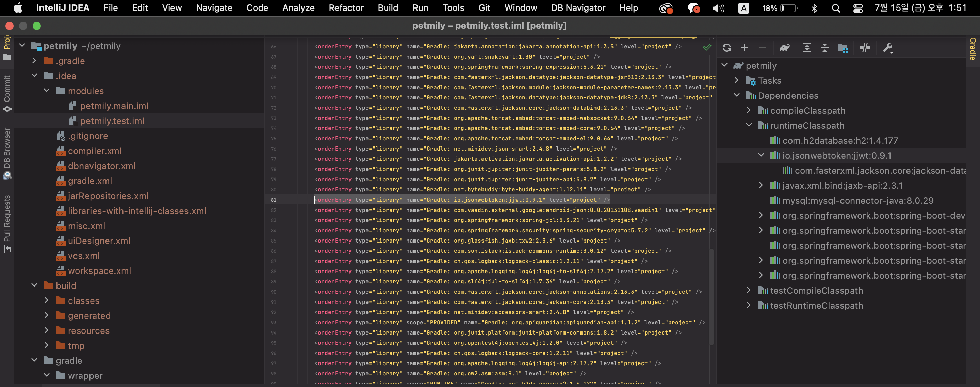This screenshot has width=980, height=387.
Task: Expand the classes folder
Action: point(46,300)
